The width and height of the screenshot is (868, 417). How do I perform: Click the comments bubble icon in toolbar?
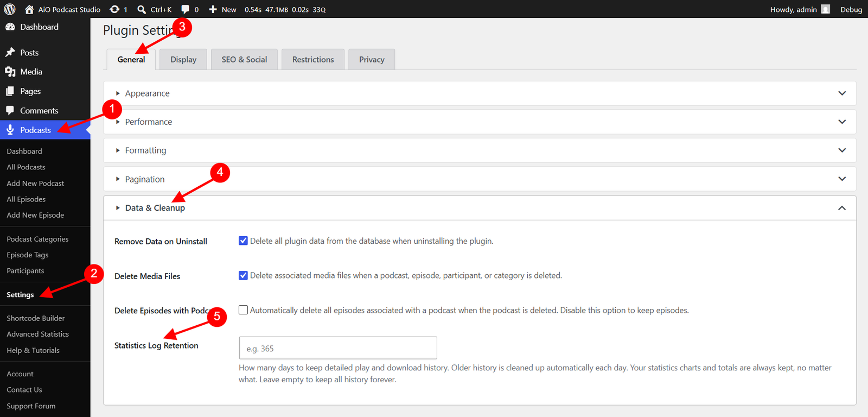pos(186,9)
